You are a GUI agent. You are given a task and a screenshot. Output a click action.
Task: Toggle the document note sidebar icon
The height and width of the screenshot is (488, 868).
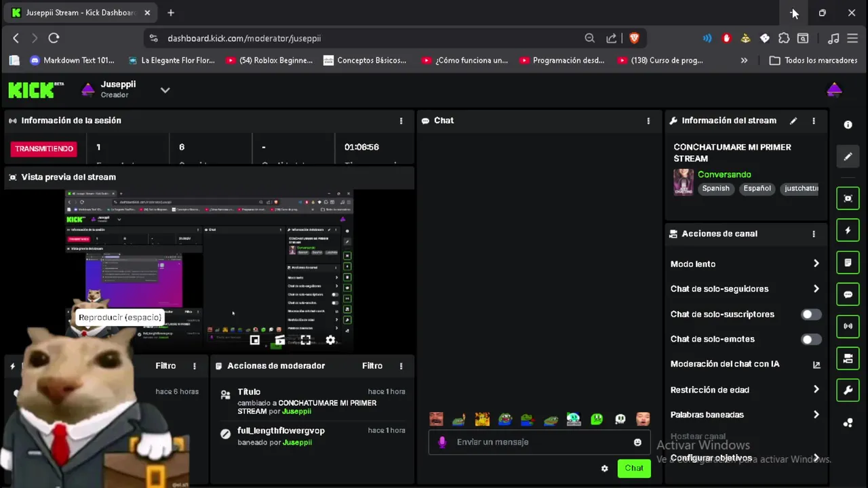click(848, 262)
